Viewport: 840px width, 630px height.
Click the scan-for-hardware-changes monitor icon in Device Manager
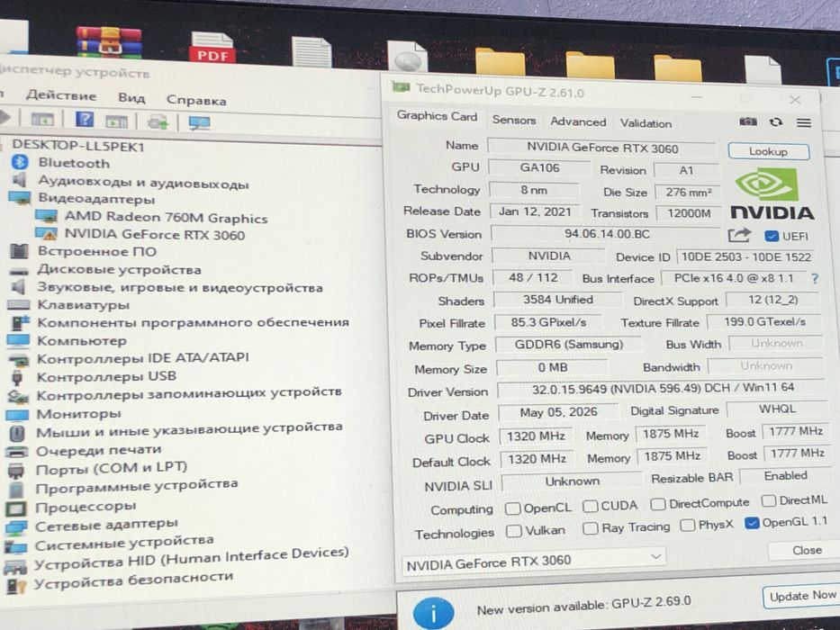pyautogui.click(x=199, y=123)
